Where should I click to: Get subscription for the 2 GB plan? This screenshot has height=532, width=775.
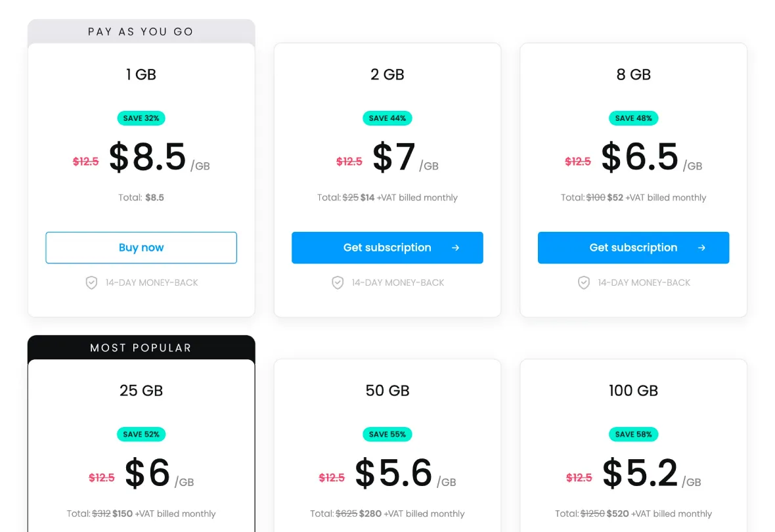coord(387,248)
